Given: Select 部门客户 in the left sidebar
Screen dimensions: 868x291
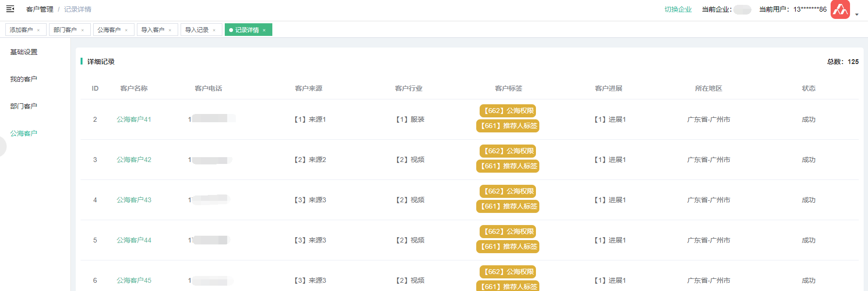Looking at the screenshot, I should [24, 106].
